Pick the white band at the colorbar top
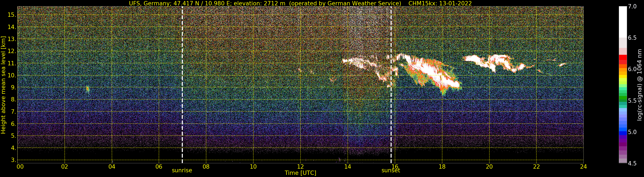 (623, 22)
